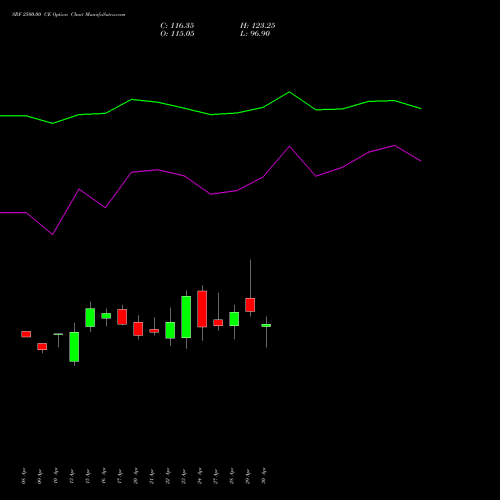The image size is (500, 500).
Task: Click the '30 Apr' date axis label
Action: pos(264,476)
